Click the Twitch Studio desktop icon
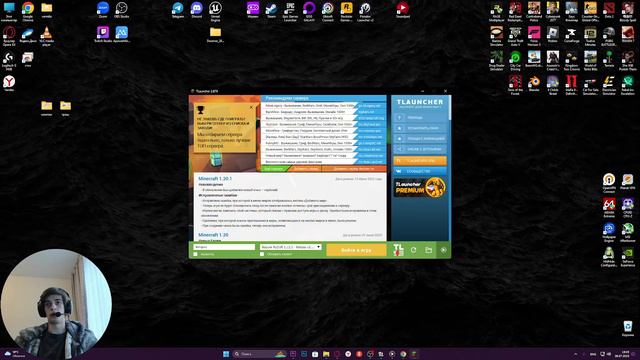640x360 pixels. (103, 35)
